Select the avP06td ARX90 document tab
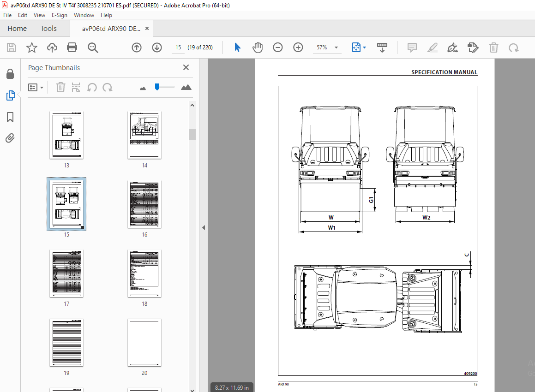 pyautogui.click(x=111, y=29)
